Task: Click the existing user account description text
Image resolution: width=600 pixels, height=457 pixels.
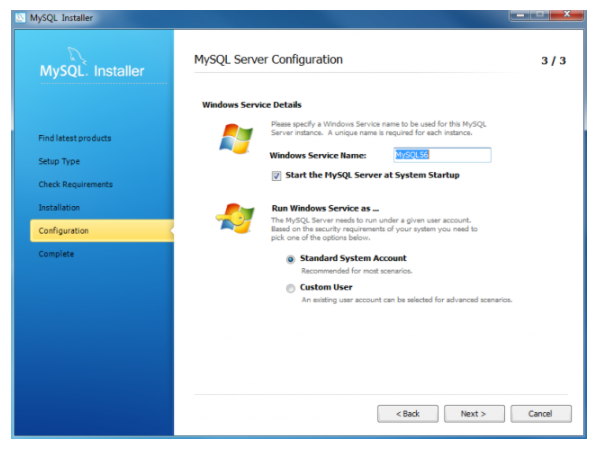Action: [406, 300]
